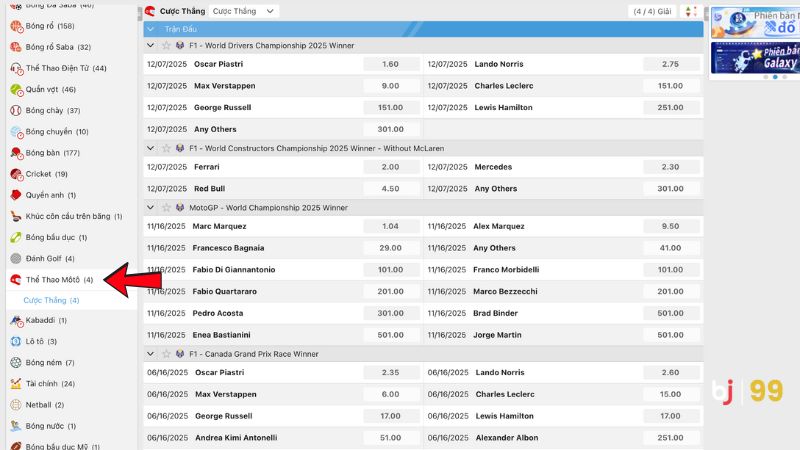The width and height of the screenshot is (800, 450).
Task: Collapse MotoGP World Championship section
Action: click(151, 208)
